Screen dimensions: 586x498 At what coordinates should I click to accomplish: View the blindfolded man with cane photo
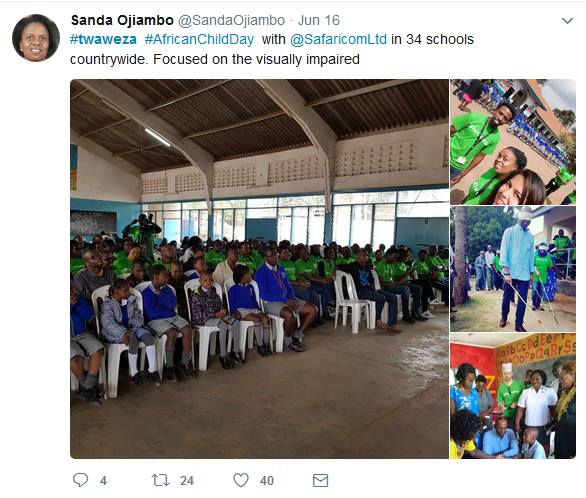pyautogui.click(x=513, y=269)
